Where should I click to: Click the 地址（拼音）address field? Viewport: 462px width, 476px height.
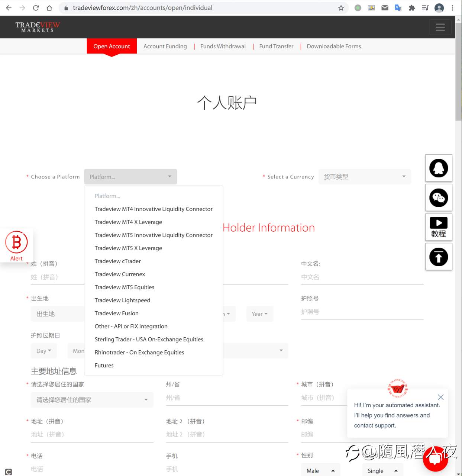pos(92,434)
